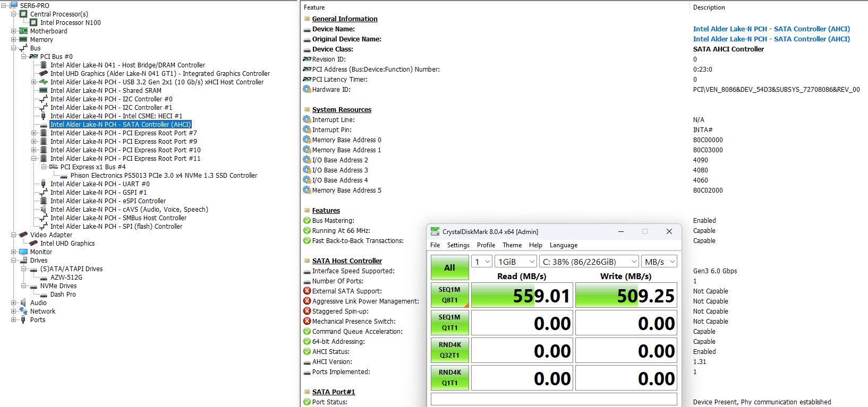Image resolution: width=868 pixels, height=407 pixels.
Task: Open the File menu in CrystalDiskMark
Action: tap(435, 245)
